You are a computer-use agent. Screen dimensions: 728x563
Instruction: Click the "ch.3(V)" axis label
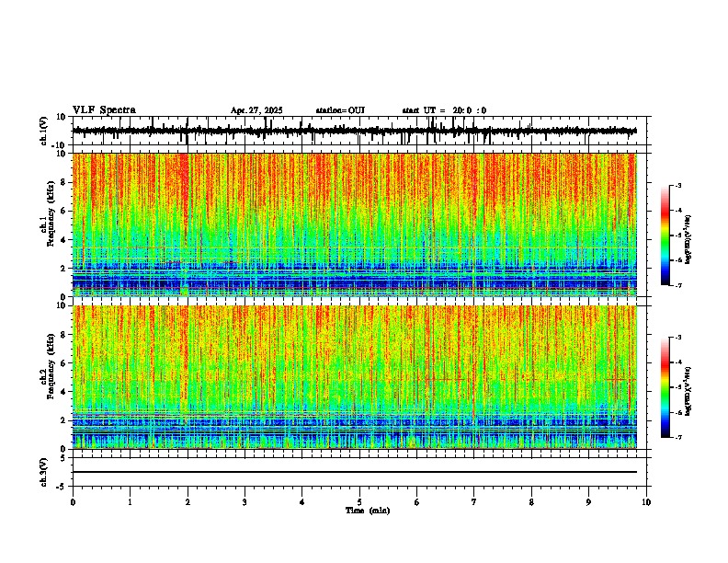click(44, 472)
